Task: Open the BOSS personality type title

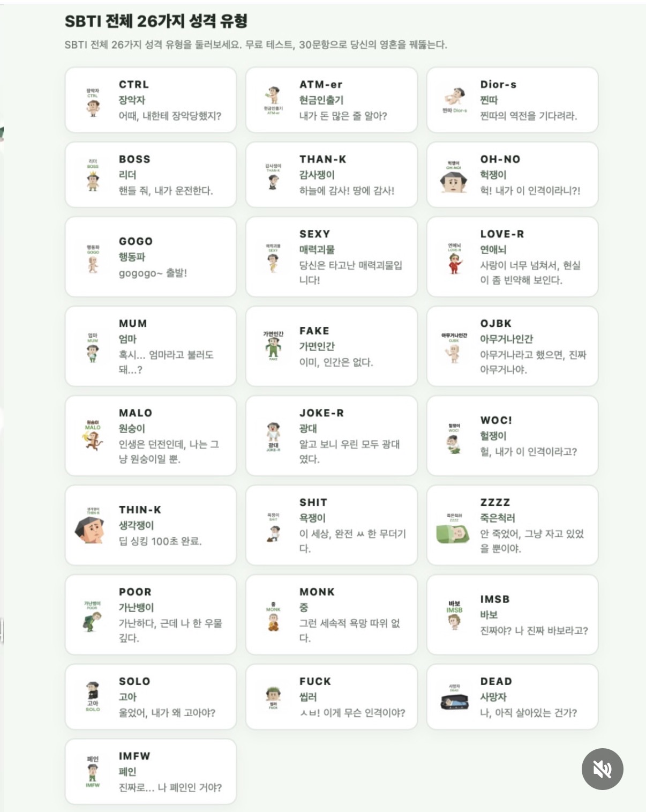Action: 134,159
